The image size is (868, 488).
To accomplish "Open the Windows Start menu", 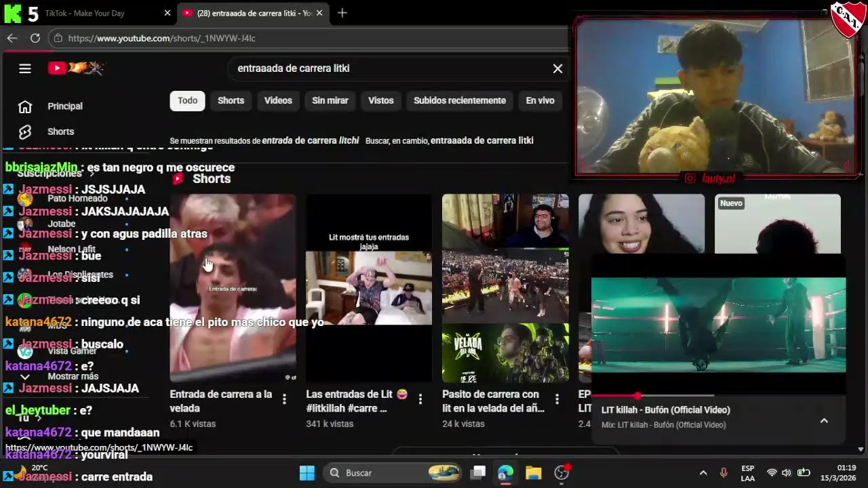I will (x=307, y=473).
